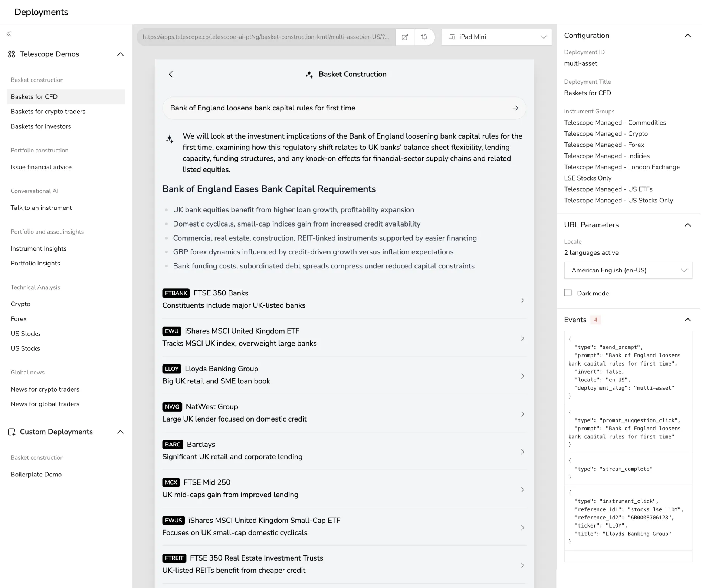Image resolution: width=702 pixels, height=588 pixels.
Task: Click the sparkle icon next to the AI summary
Action: pyautogui.click(x=170, y=139)
